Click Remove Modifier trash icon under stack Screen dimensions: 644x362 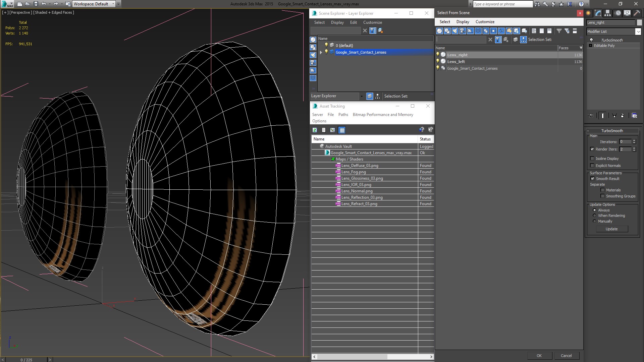(x=623, y=116)
